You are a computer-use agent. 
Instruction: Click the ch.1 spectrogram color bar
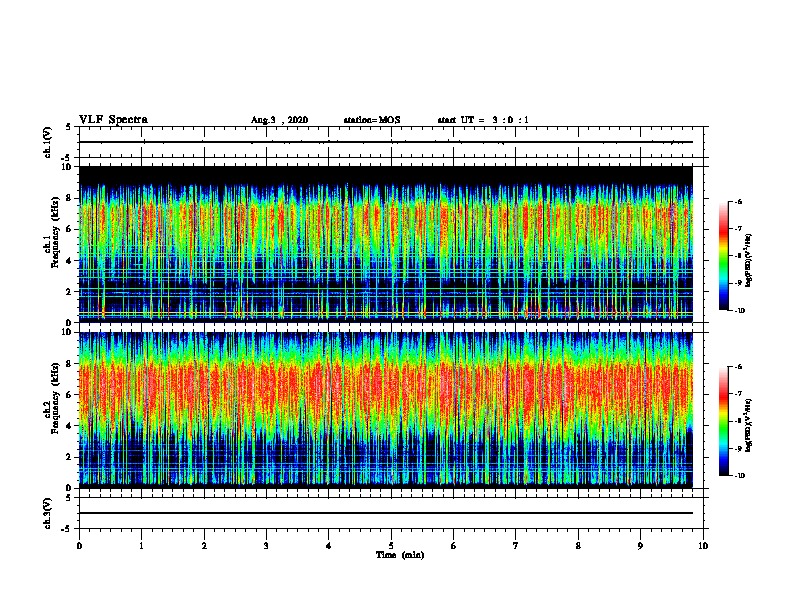(723, 256)
